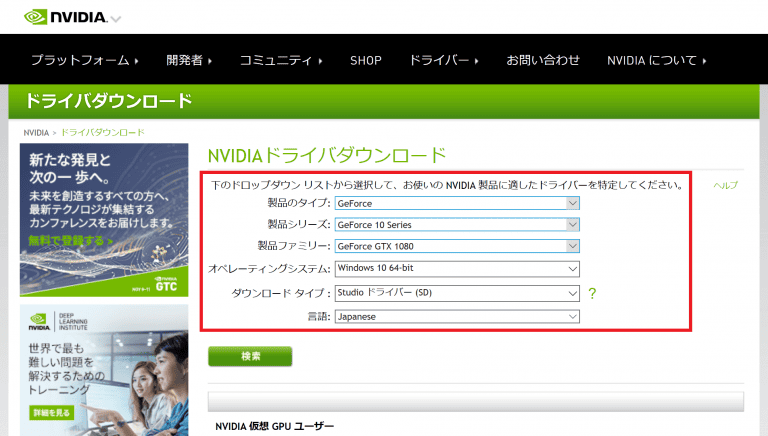Image resolution: width=768 pixels, height=436 pixels.
Task: Open the chevron beside the NVIDIA logo
Action: pos(116,20)
